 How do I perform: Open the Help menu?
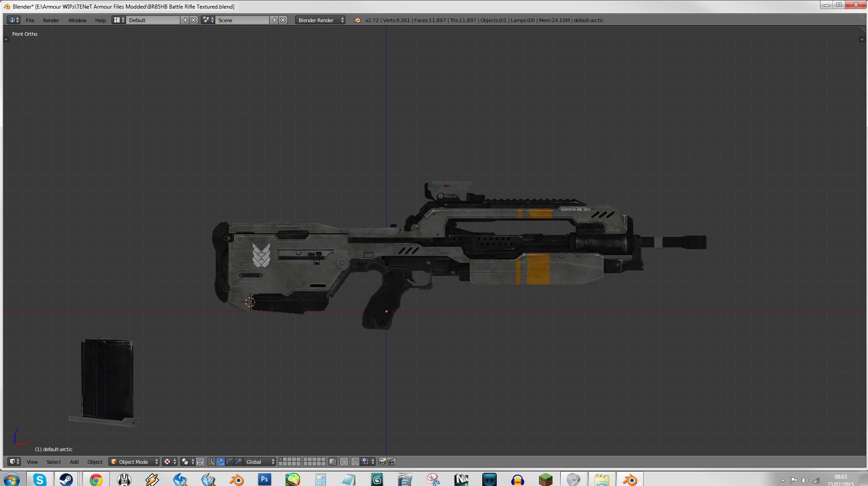pos(100,20)
